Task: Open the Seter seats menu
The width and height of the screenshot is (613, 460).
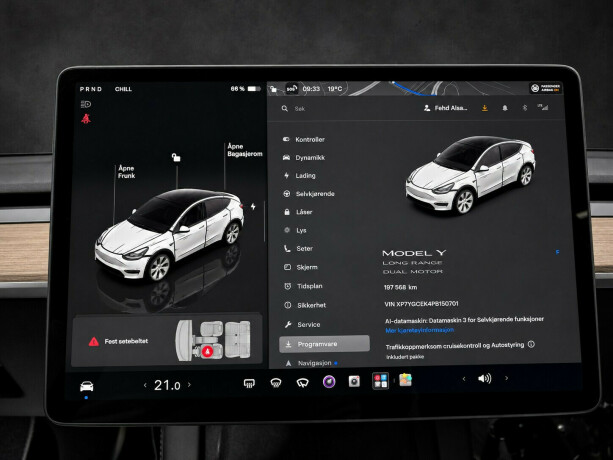Action: tap(298, 249)
